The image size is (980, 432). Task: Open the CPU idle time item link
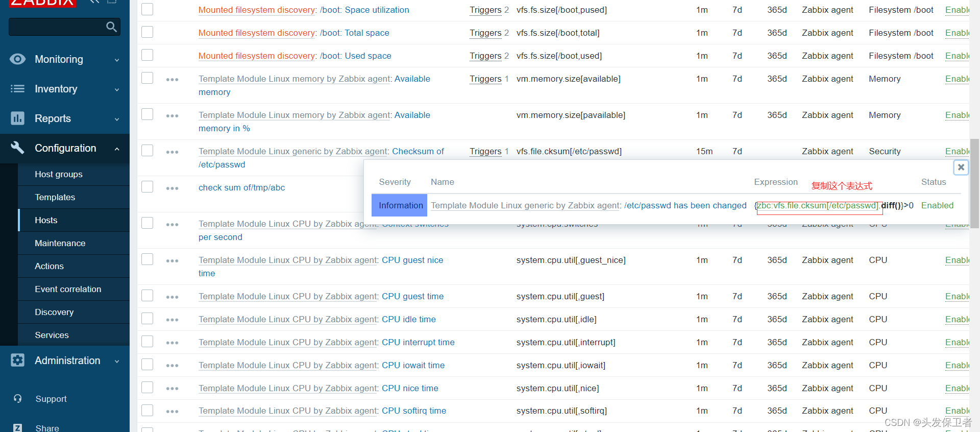tap(409, 319)
